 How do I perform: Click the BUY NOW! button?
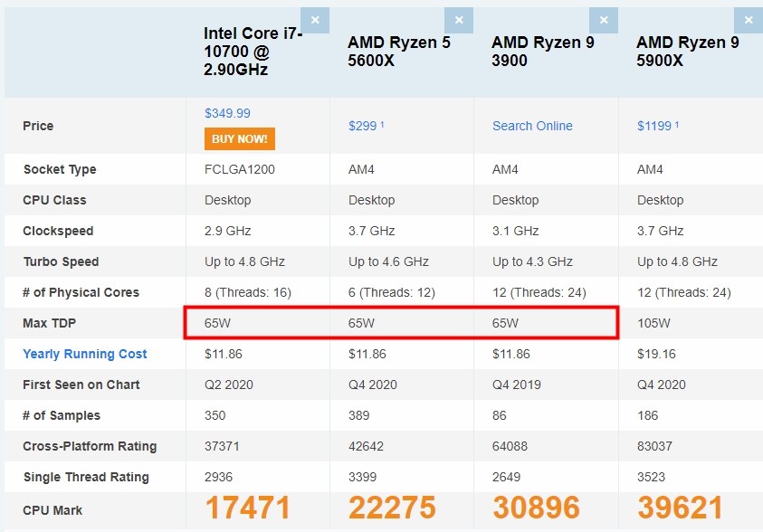pos(240,139)
